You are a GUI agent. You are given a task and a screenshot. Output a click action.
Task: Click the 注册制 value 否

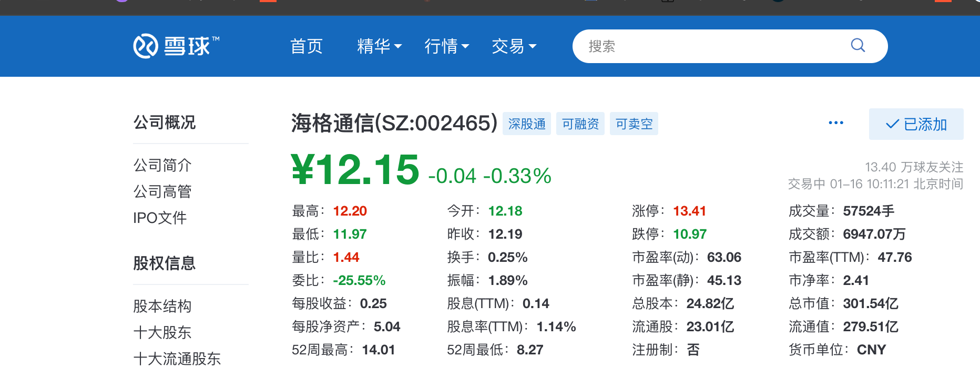click(x=693, y=350)
